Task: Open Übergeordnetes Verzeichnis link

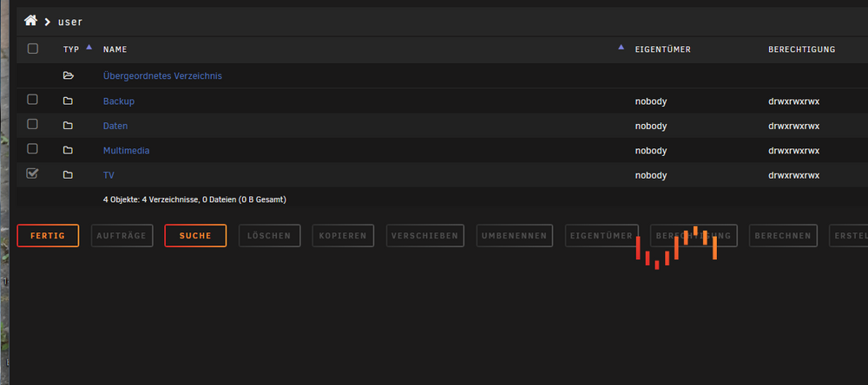Action: [163, 75]
